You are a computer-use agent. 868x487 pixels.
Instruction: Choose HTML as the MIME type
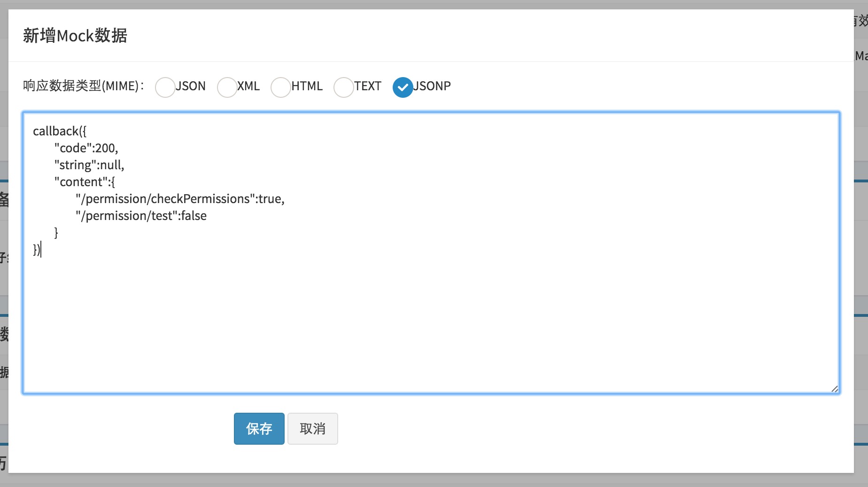coord(281,87)
